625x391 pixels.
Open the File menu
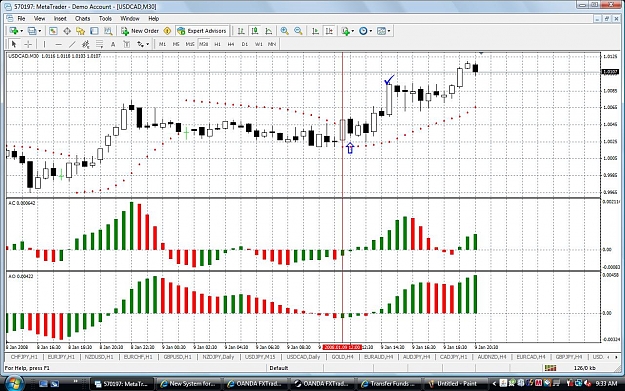[21, 18]
